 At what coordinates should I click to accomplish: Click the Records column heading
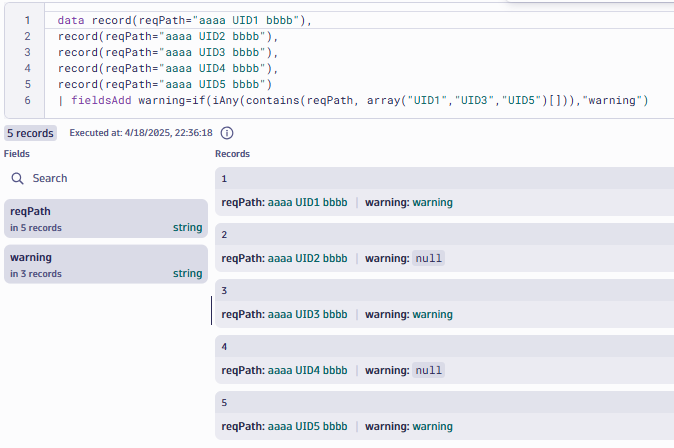pyautogui.click(x=232, y=154)
